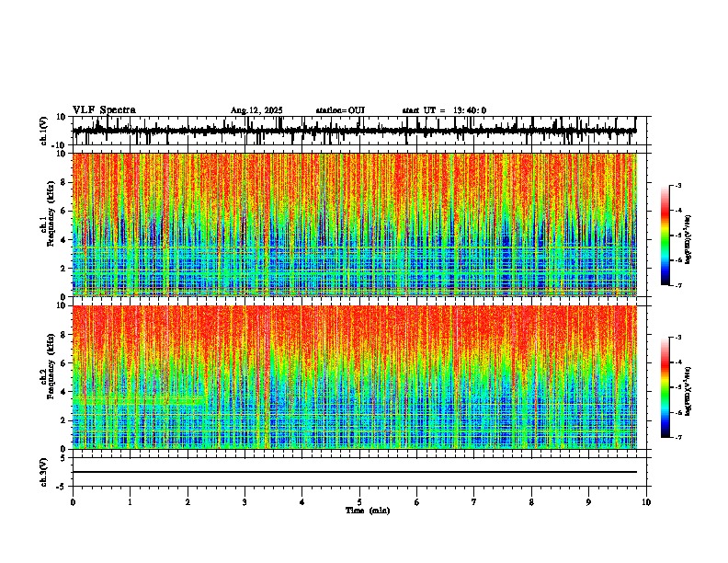The height and width of the screenshot is (563, 728).
Task: Click the date label "Aug.12, 2025"
Action: [x=256, y=110]
